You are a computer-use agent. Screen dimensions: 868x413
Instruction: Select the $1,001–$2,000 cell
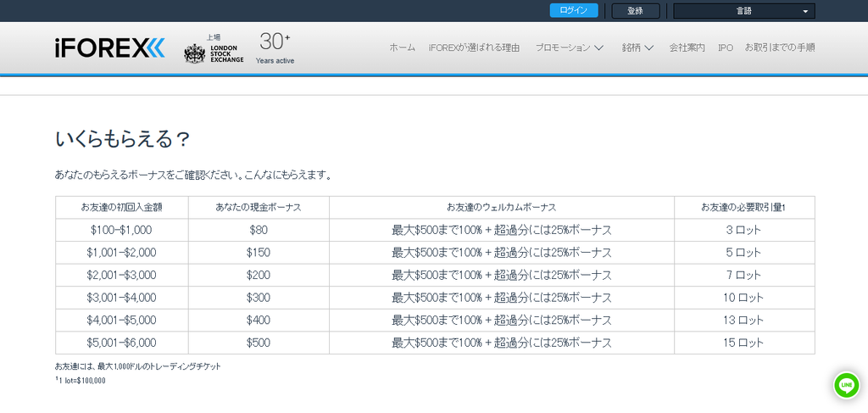coord(122,253)
